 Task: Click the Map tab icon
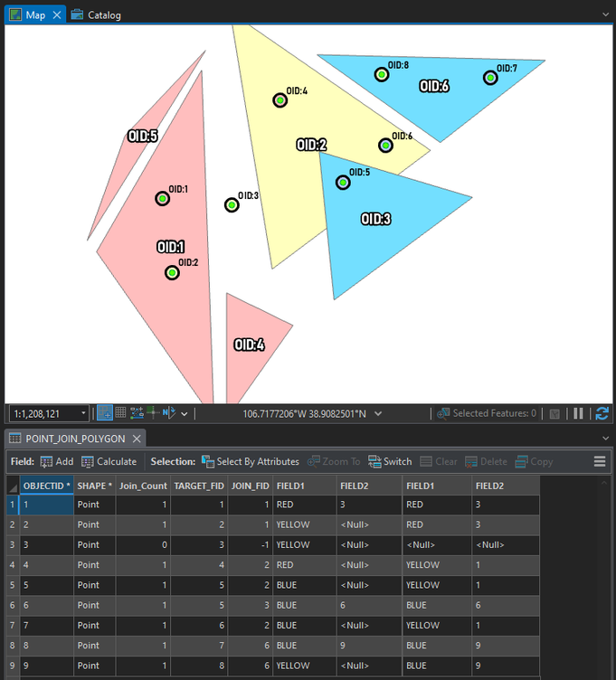point(15,14)
